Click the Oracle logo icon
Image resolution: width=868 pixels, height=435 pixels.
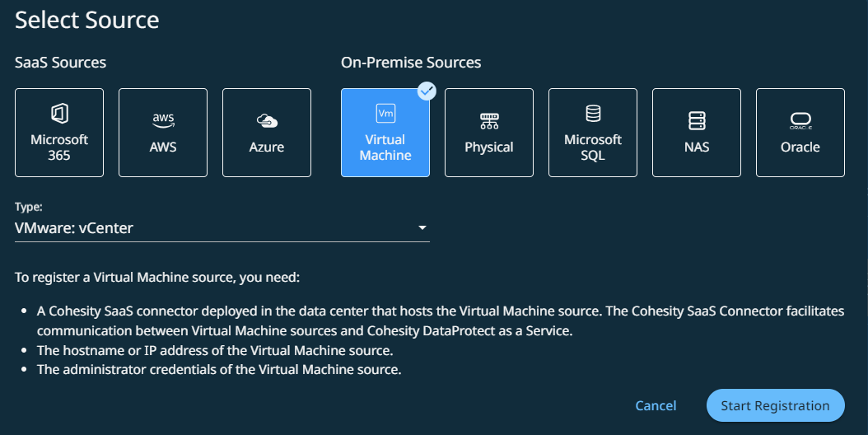pyautogui.click(x=800, y=122)
